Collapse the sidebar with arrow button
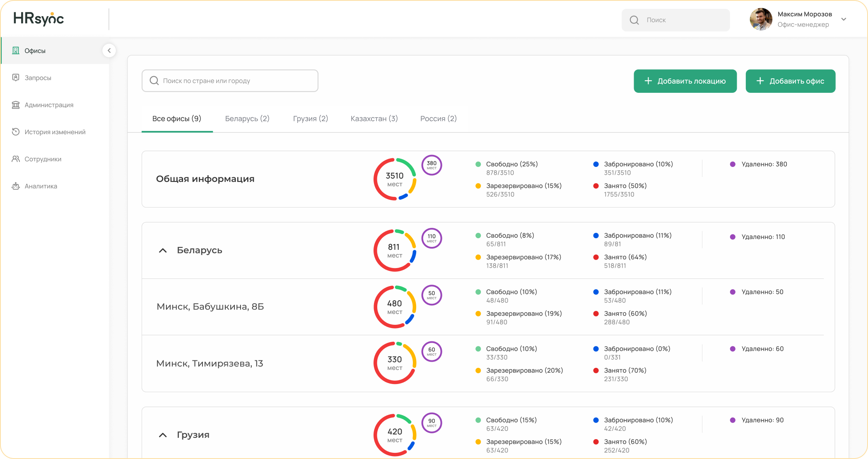This screenshot has height=459, width=868. pyautogui.click(x=109, y=51)
